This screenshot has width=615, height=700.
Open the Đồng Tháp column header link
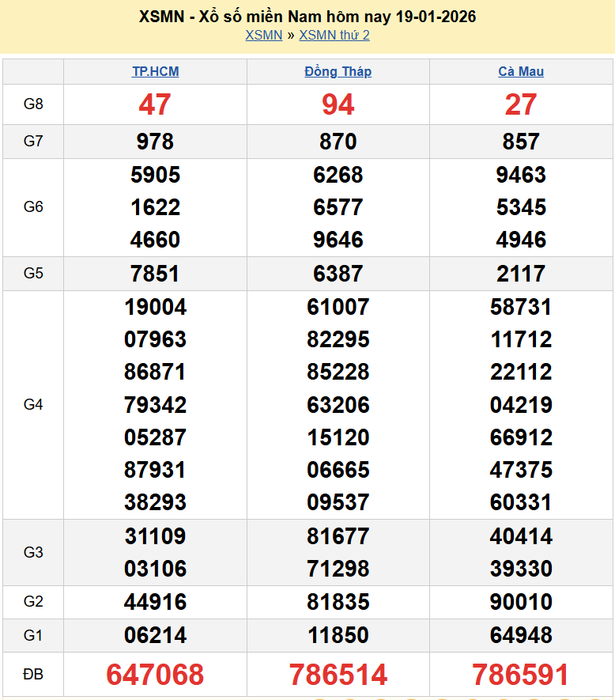[338, 71]
